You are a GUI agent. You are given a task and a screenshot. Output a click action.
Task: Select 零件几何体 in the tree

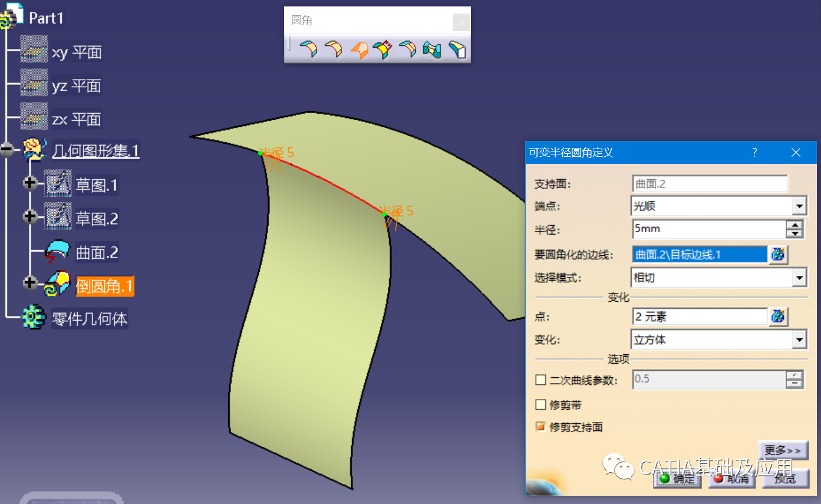coord(89,319)
